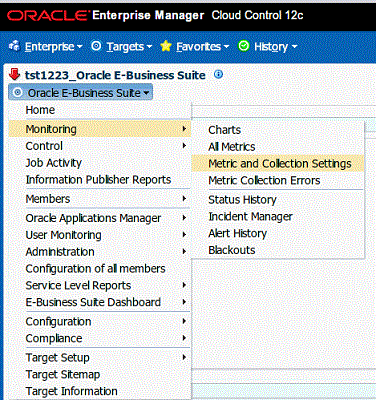Open the History dropdown in toolbar
Viewport: 376px width, 400px height.
(x=275, y=47)
